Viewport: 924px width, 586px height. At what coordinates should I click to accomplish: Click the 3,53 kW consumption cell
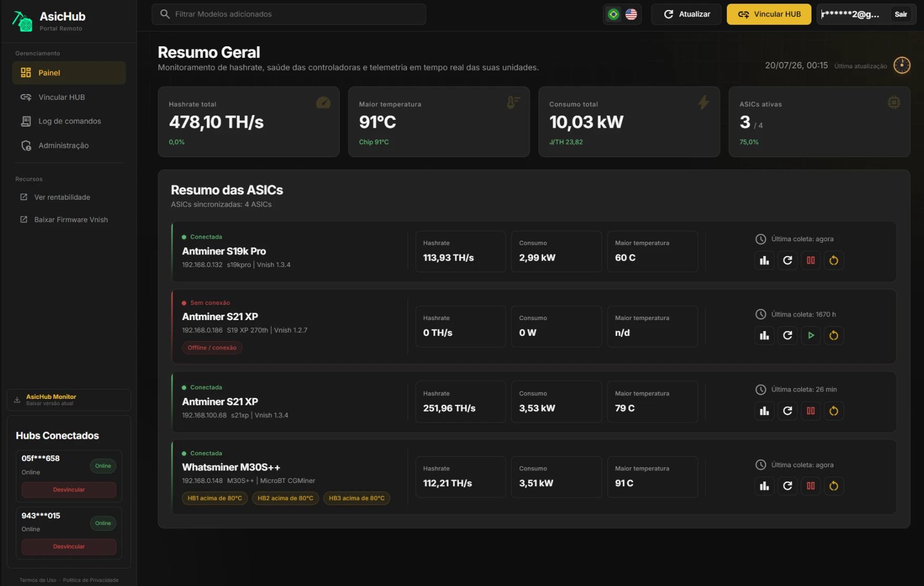click(556, 402)
